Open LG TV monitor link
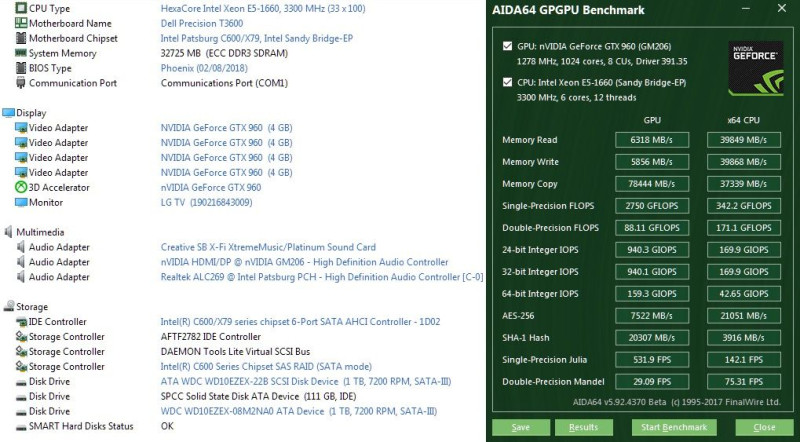800x442 pixels. [206, 202]
